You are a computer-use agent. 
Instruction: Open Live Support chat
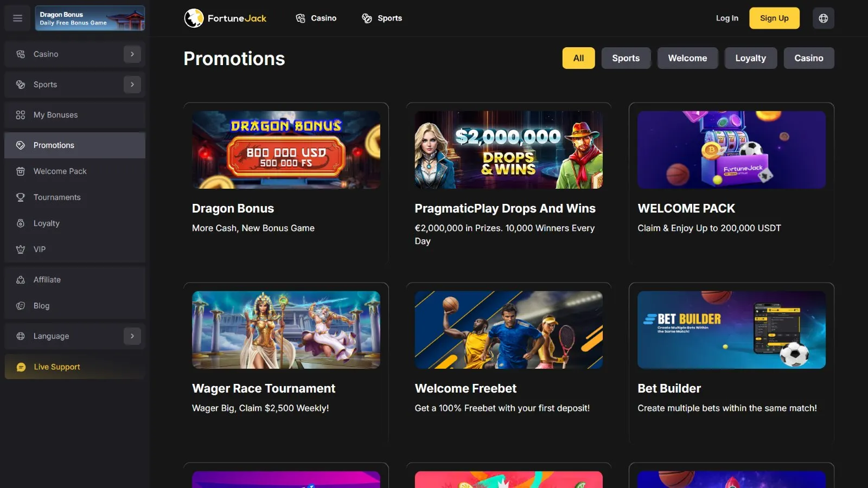click(75, 367)
